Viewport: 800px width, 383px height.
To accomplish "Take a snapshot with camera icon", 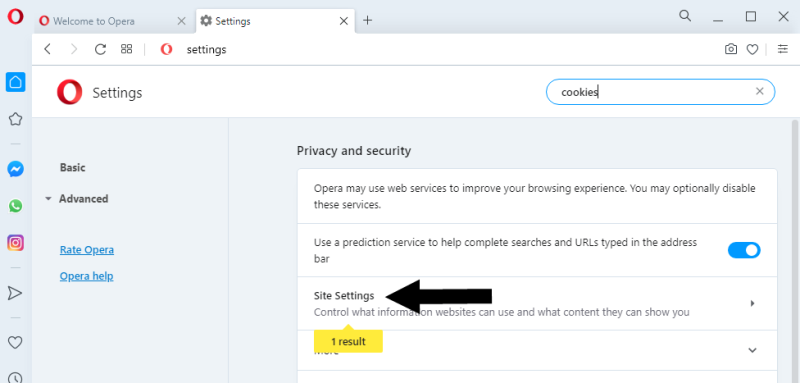I will tap(731, 49).
